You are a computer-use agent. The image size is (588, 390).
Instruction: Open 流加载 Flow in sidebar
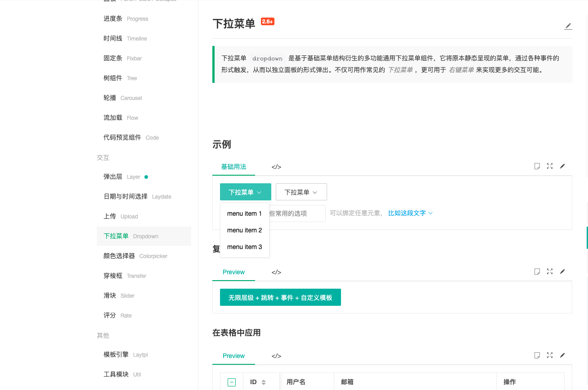tap(144, 118)
